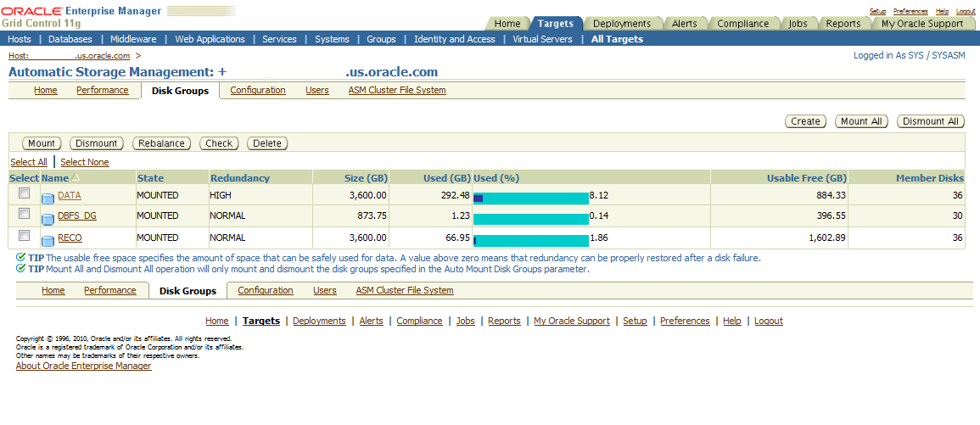980x425 pixels.
Task: Click the DATA disk group icon
Action: coord(48,197)
